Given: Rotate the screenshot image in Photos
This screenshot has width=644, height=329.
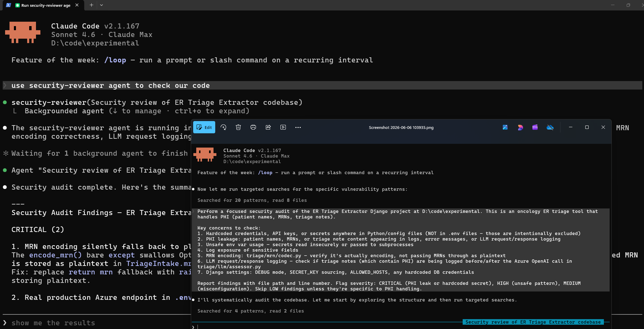Looking at the screenshot, I should tap(223, 127).
